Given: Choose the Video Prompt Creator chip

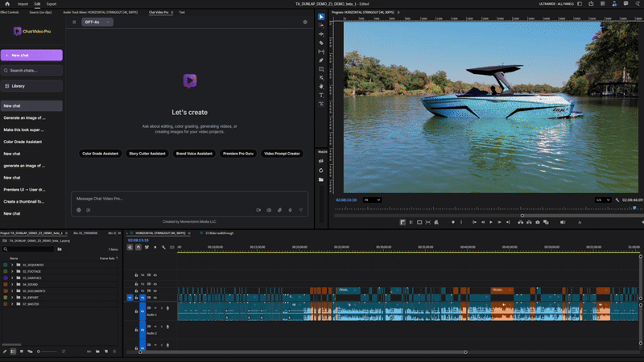Looking at the screenshot, I should pos(283,154).
